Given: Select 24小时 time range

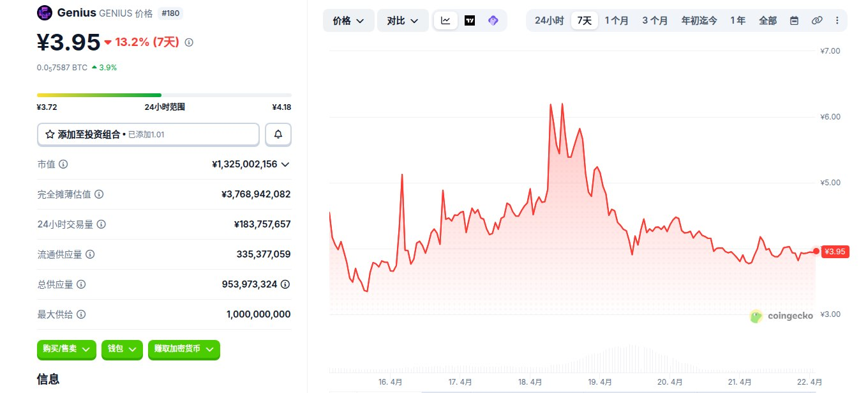Looking at the screenshot, I should [549, 20].
